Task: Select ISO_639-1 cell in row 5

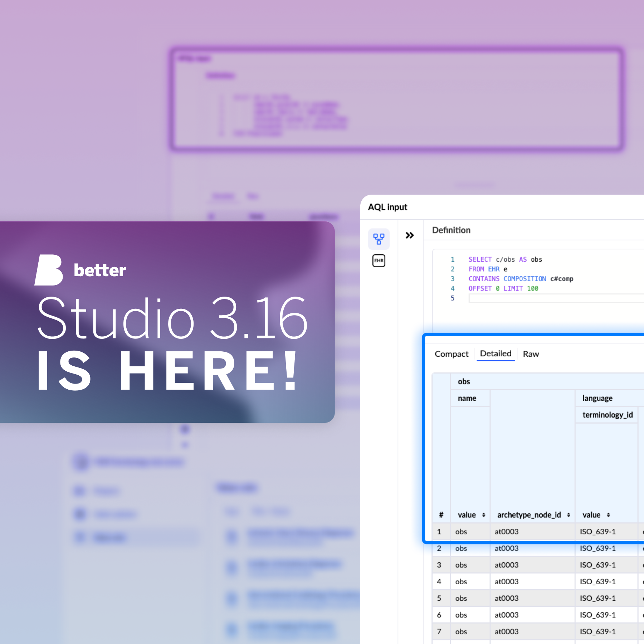Action: tap(606, 598)
